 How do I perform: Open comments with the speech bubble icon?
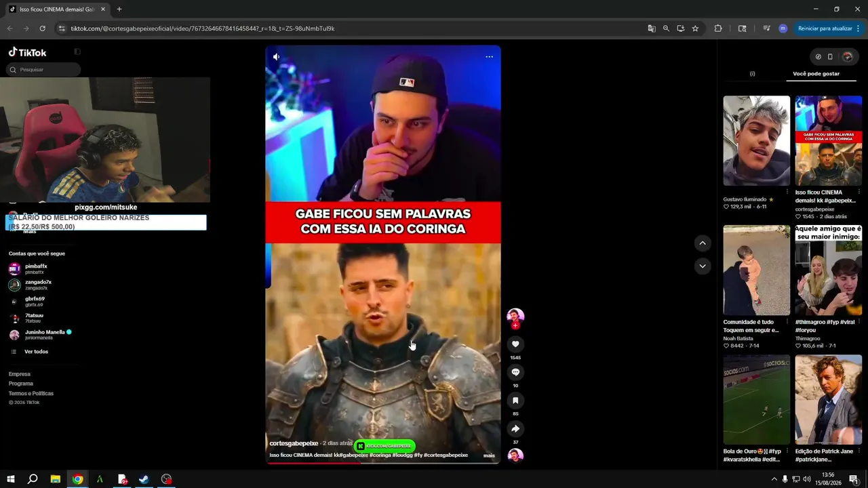[515, 372]
